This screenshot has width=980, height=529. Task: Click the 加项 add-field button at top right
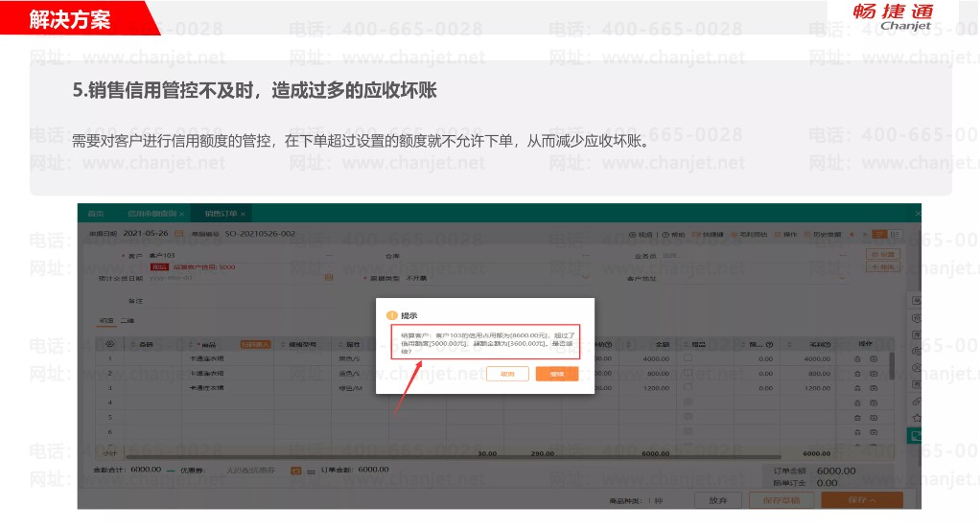[x=882, y=266]
